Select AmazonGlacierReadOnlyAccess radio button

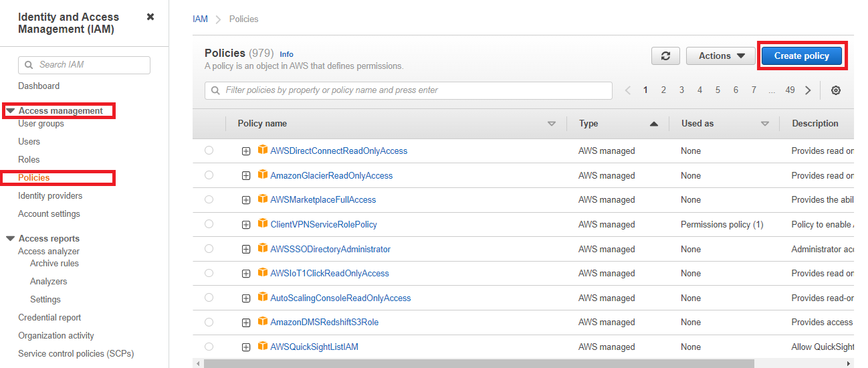(x=209, y=175)
